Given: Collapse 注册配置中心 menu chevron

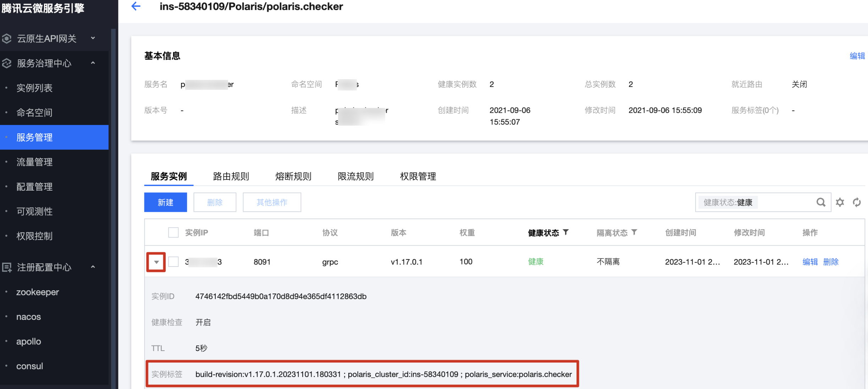Looking at the screenshot, I should pos(93,267).
